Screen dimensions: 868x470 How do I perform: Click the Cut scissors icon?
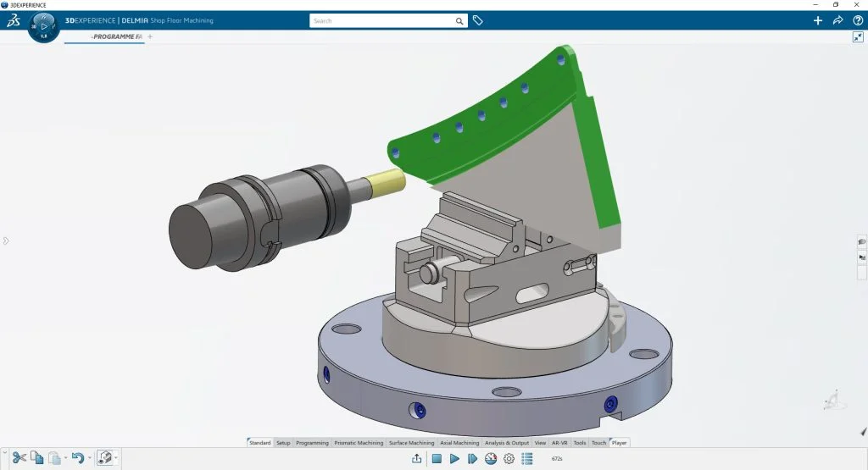(x=19, y=458)
